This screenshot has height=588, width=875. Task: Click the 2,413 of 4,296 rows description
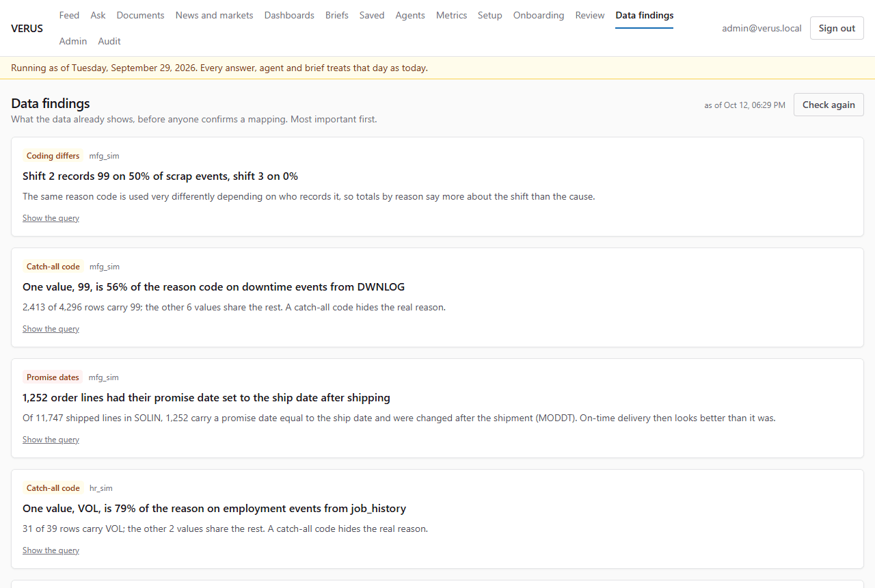coord(234,307)
